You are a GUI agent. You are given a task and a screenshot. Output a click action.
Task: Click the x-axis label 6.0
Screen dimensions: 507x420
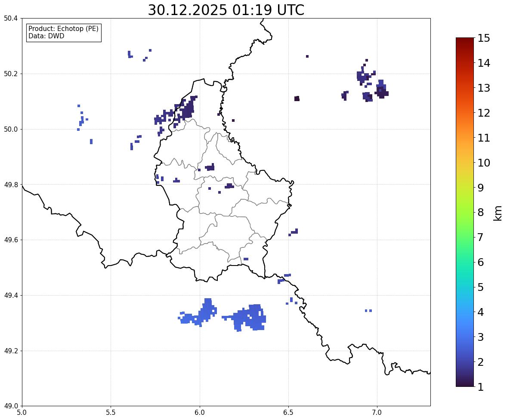pos(200,413)
